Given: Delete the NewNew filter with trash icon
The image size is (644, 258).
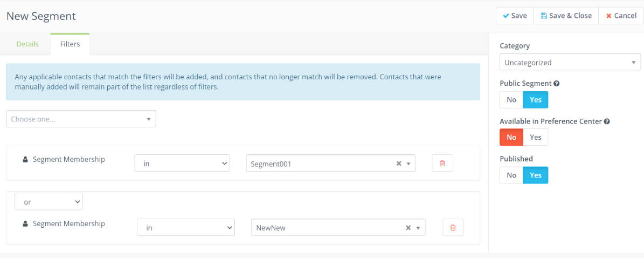Looking at the screenshot, I should coord(453,228).
